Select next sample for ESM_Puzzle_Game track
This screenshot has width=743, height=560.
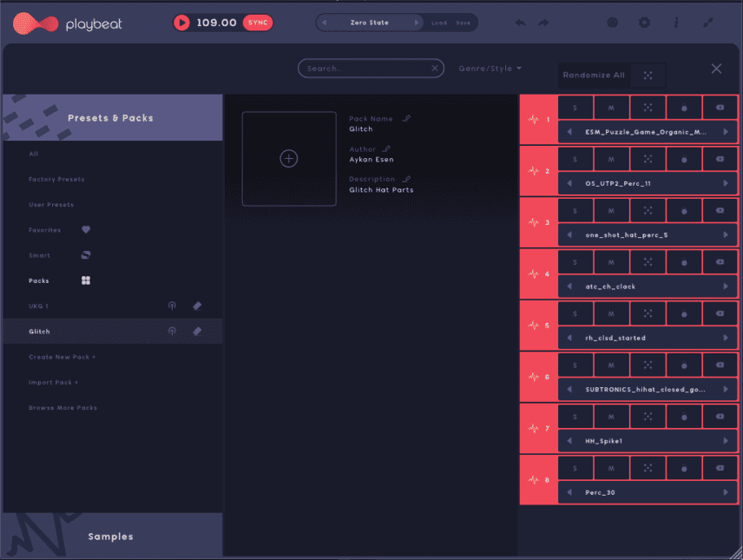tap(726, 132)
